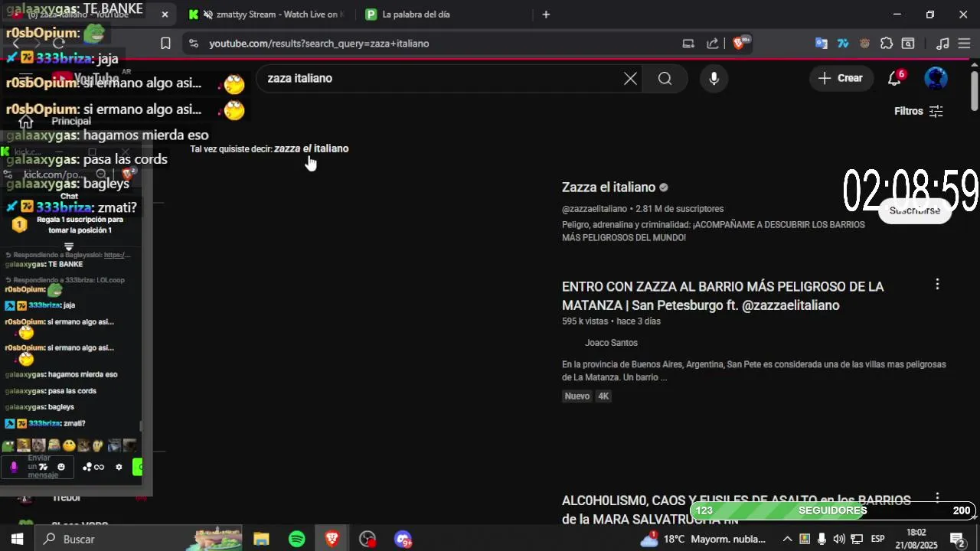Open the YouTube account avatar menu
Image resolution: width=980 pixels, height=551 pixels.
point(936,78)
